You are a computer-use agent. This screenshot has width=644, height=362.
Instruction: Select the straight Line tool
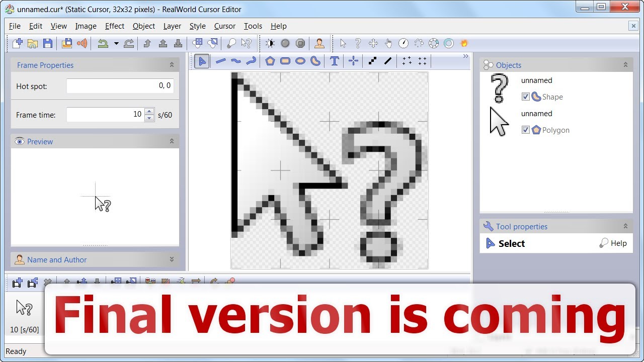tap(220, 61)
